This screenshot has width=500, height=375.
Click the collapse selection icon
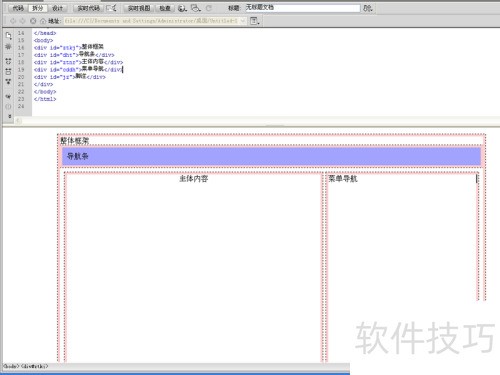8,71
